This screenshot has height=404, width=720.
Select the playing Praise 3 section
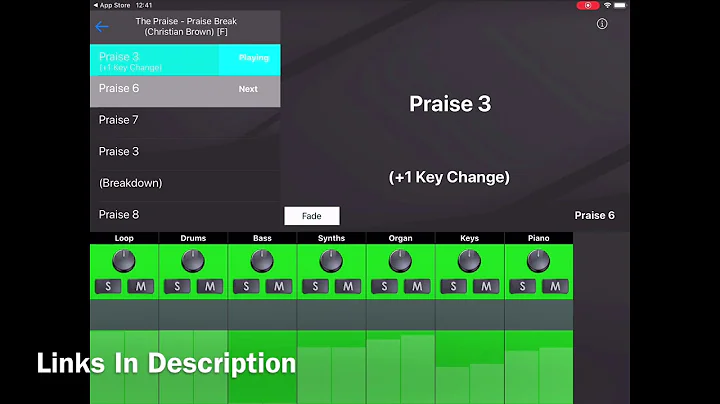[185, 60]
